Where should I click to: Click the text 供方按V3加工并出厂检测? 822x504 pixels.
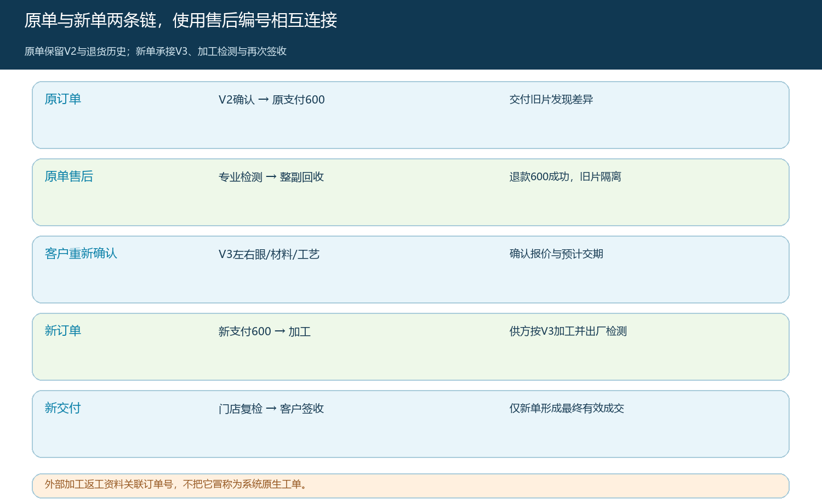pos(568,331)
